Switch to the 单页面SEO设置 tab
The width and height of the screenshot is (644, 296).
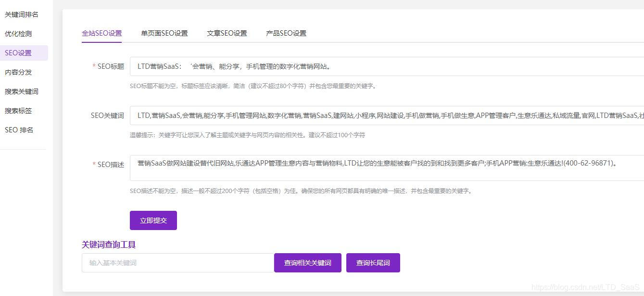[164, 33]
